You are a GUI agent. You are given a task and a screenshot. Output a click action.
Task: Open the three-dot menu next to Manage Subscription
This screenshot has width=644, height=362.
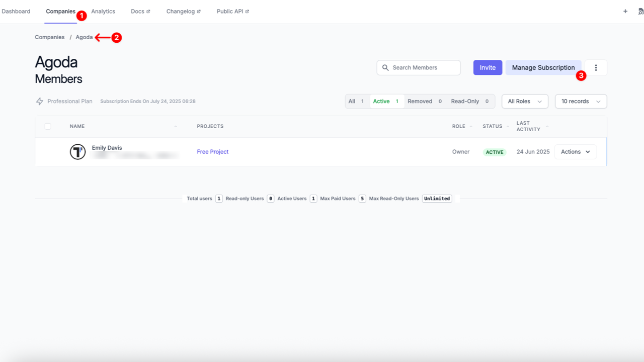point(596,67)
